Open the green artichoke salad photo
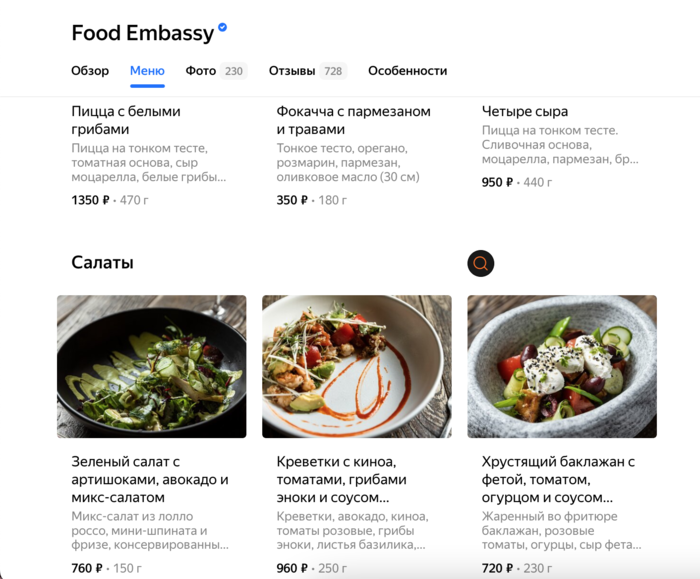Image resolution: width=700 pixels, height=579 pixels. click(152, 367)
